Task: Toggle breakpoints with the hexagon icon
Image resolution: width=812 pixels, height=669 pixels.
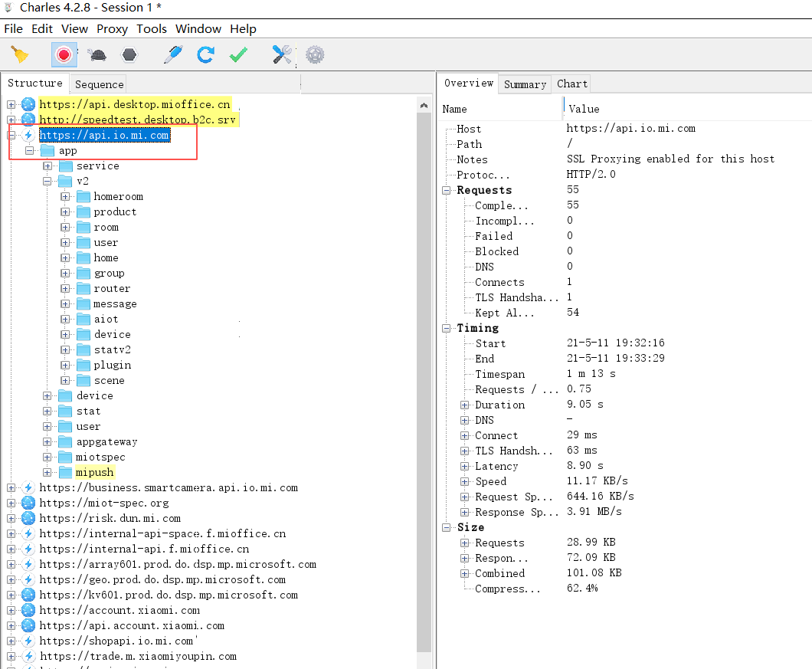Action: (129, 54)
